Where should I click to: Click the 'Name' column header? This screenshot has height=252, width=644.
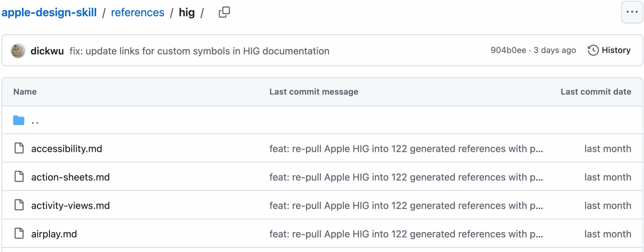pos(25,92)
